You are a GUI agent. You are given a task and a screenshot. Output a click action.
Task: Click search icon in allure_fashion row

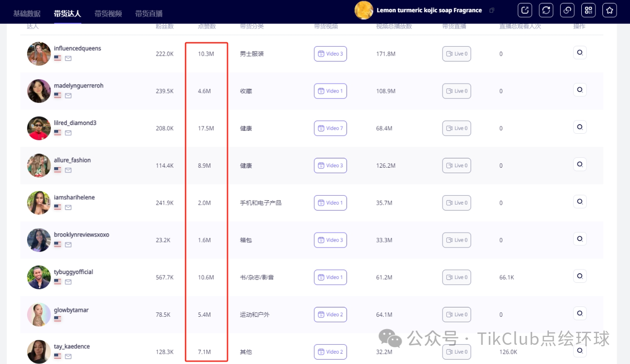point(579,164)
